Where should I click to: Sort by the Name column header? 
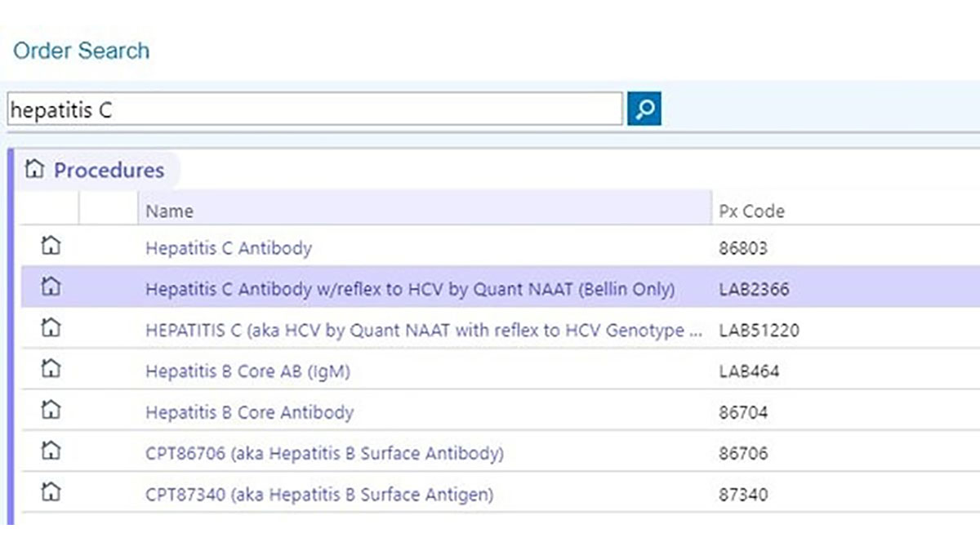coord(169,211)
